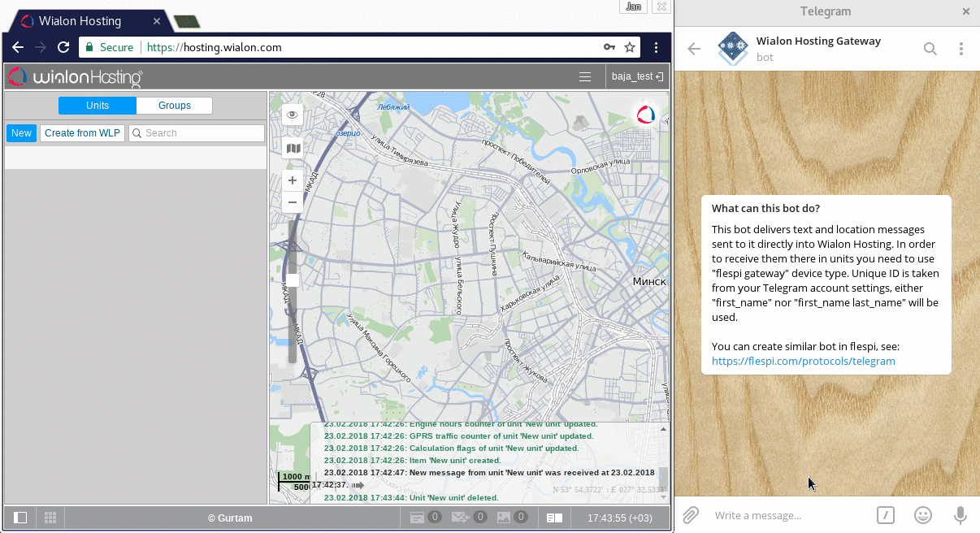980x533 pixels.
Task: Open the Telegram chat three-dot menu
Action: coord(961,49)
